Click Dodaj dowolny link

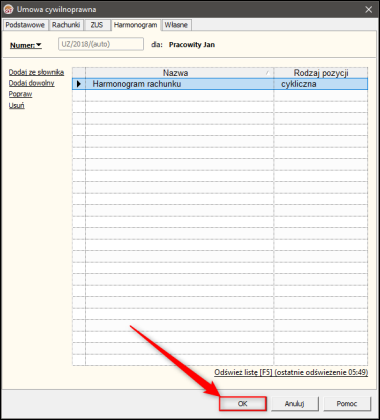coord(31,83)
